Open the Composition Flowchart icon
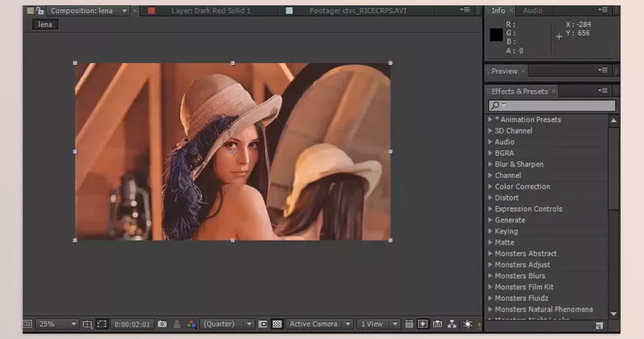Screen dimensions: 644x339 tap(451, 324)
